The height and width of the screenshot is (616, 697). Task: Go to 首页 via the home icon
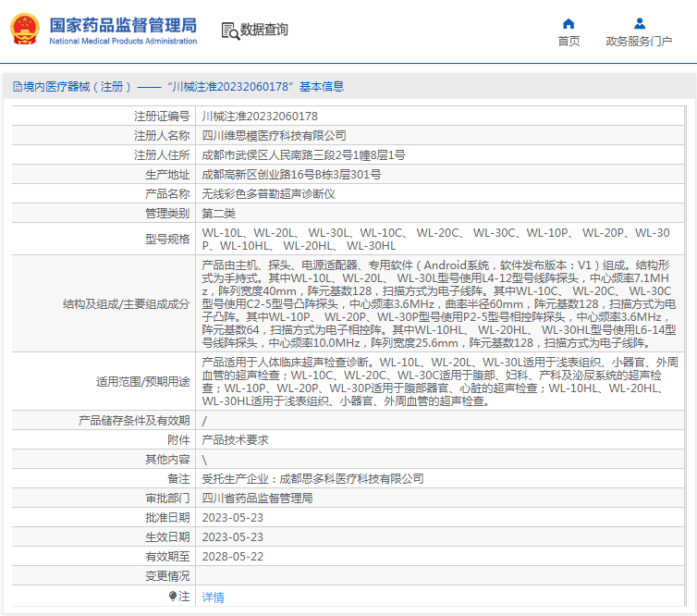pyautogui.click(x=569, y=23)
